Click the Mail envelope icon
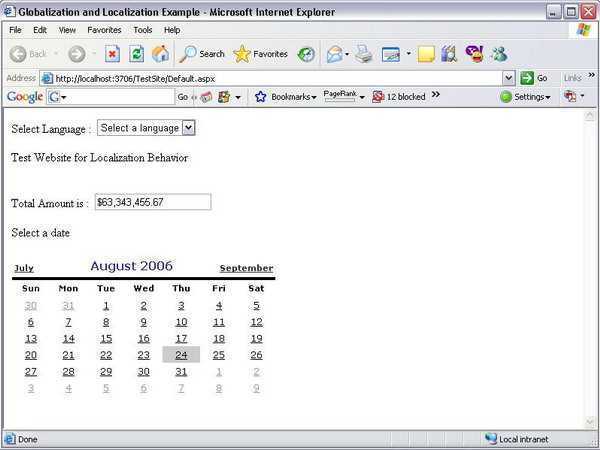Screen dimensions: 600x450 (334, 54)
